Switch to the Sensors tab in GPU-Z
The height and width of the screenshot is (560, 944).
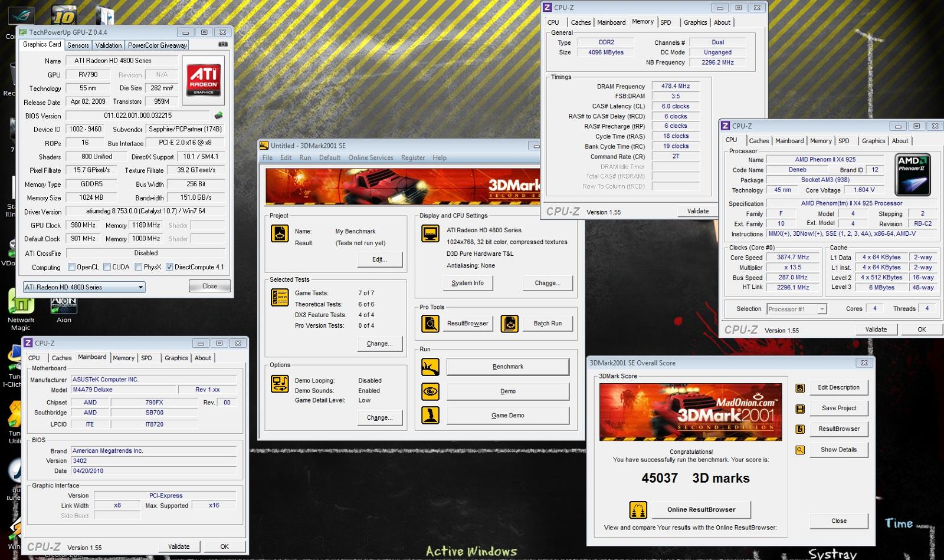[78, 45]
